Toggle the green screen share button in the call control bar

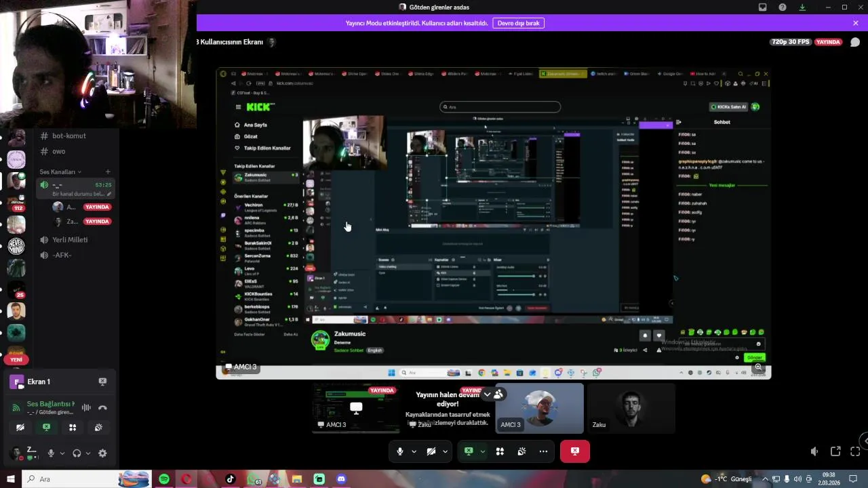(469, 451)
